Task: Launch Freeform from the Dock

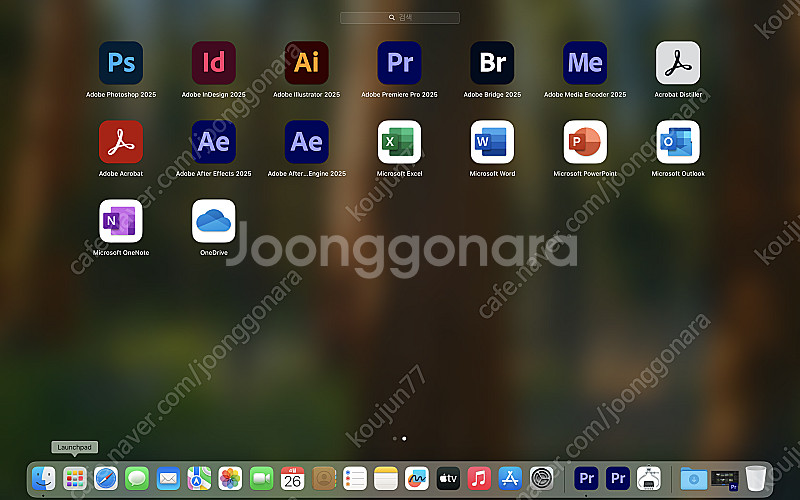Action: click(x=417, y=479)
